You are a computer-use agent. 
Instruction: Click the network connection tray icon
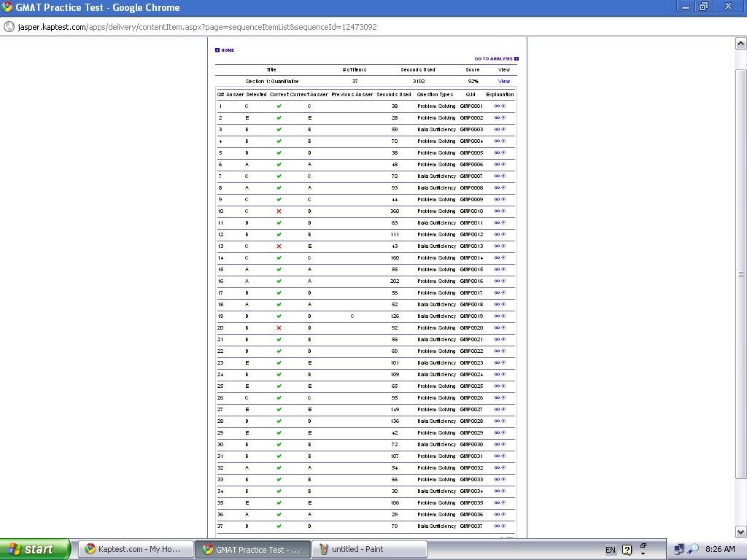click(x=679, y=549)
